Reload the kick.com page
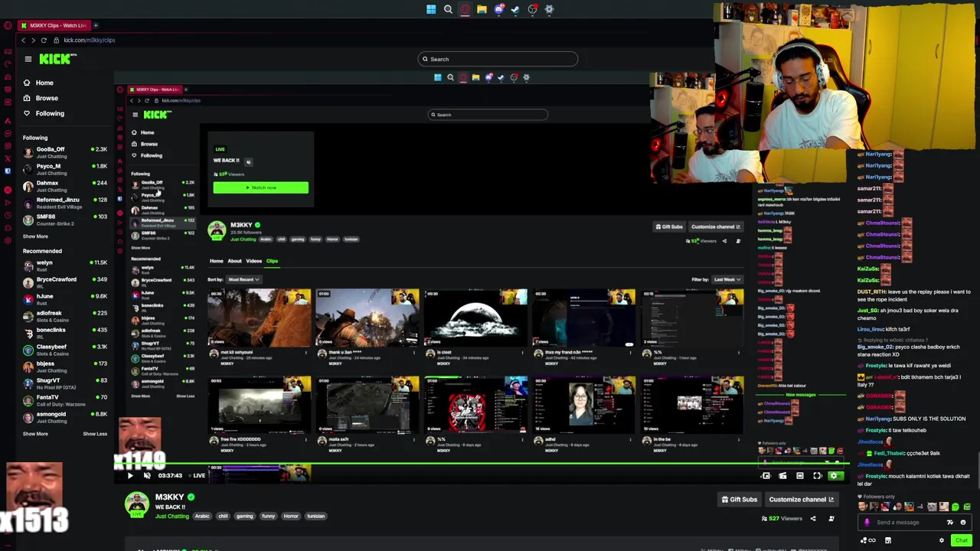The height and width of the screenshot is (551, 980). pyautogui.click(x=44, y=40)
